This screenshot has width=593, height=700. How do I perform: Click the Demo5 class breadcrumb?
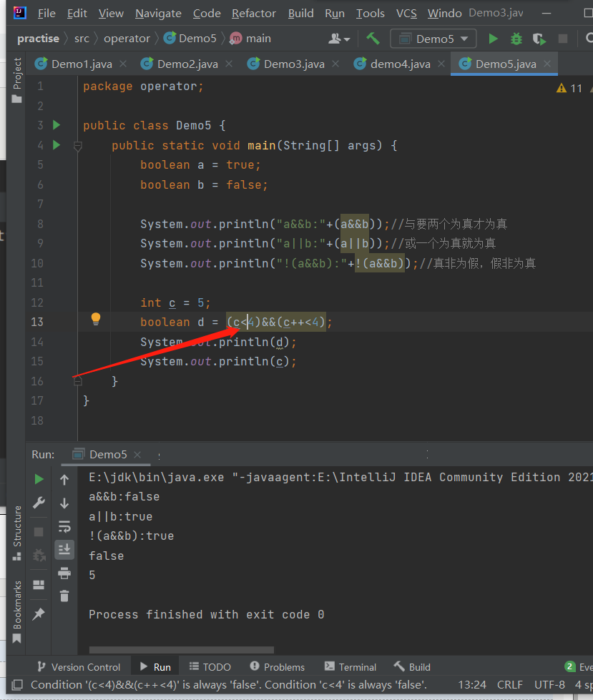190,39
